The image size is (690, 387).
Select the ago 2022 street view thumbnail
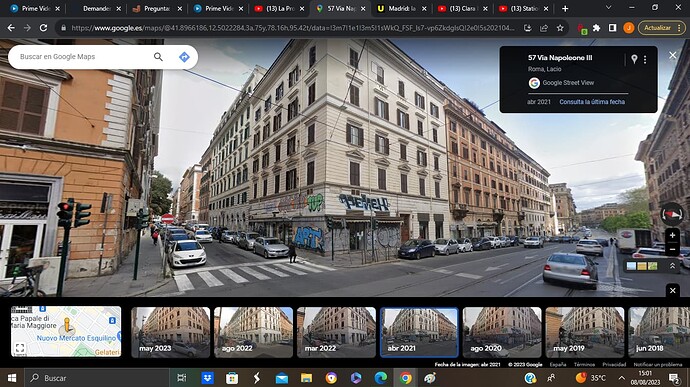pos(253,332)
